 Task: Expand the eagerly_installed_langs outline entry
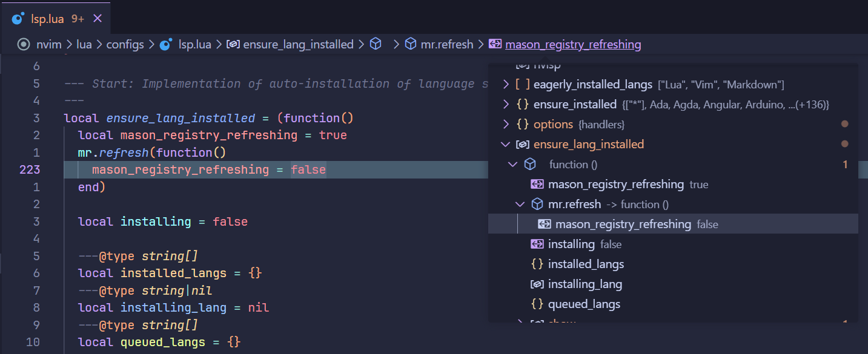505,85
